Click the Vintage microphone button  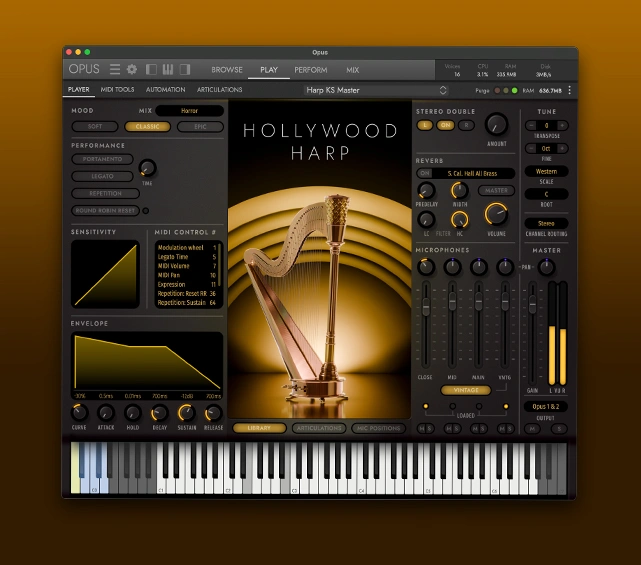click(466, 390)
